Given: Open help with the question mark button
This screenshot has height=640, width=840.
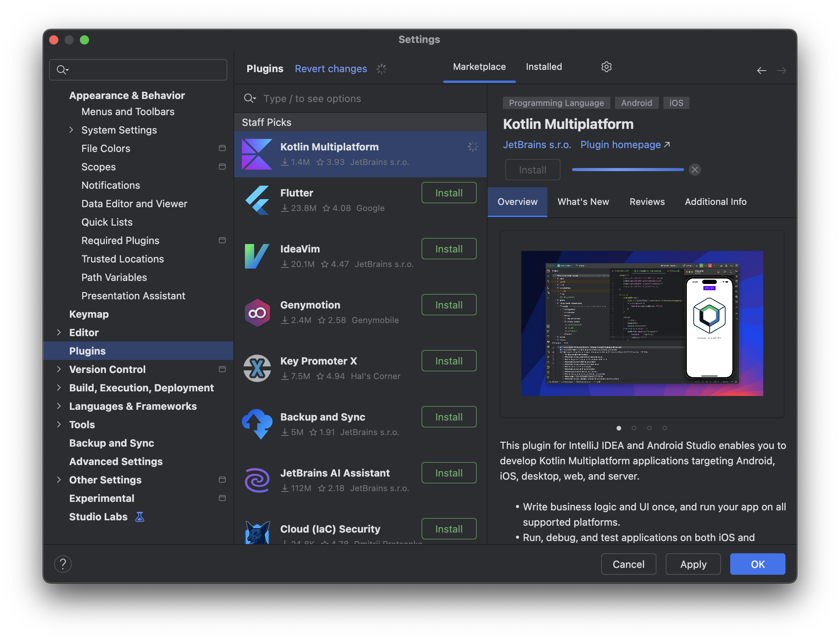Looking at the screenshot, I should (x=63, y=564).
